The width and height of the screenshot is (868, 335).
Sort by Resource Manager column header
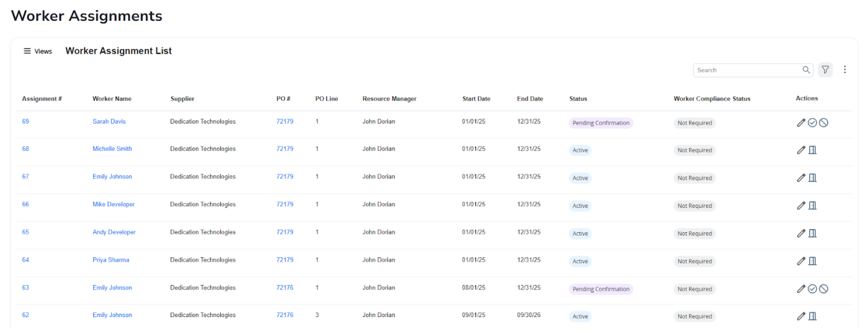click(389, 99)
